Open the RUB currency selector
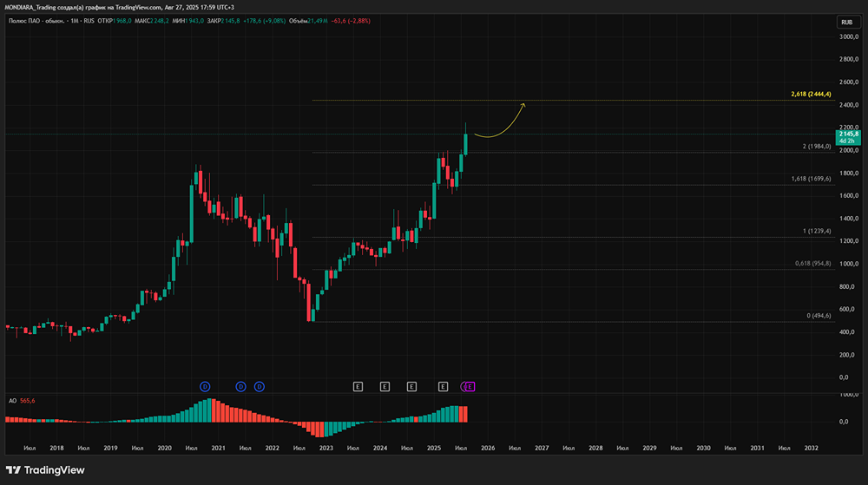The image size is (868, 485). pos(847,22)
